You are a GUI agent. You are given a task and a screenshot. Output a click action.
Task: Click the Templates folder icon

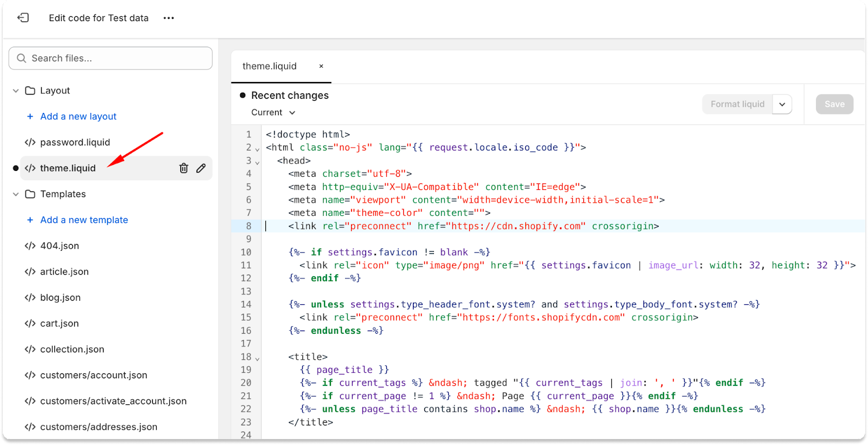pos(30,194)
